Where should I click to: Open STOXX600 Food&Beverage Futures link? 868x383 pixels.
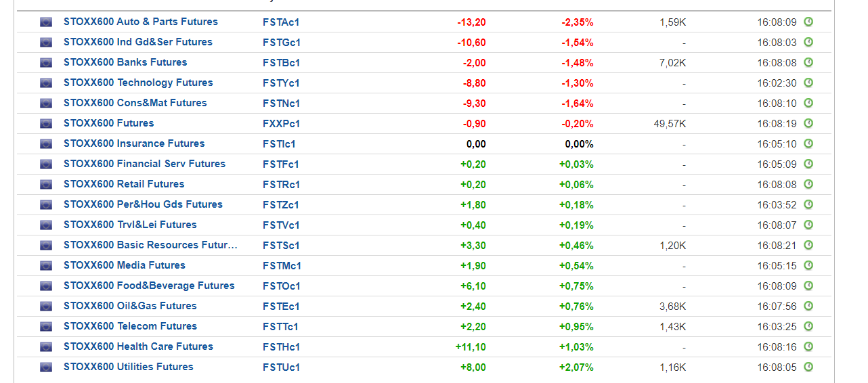pos(149,286)
